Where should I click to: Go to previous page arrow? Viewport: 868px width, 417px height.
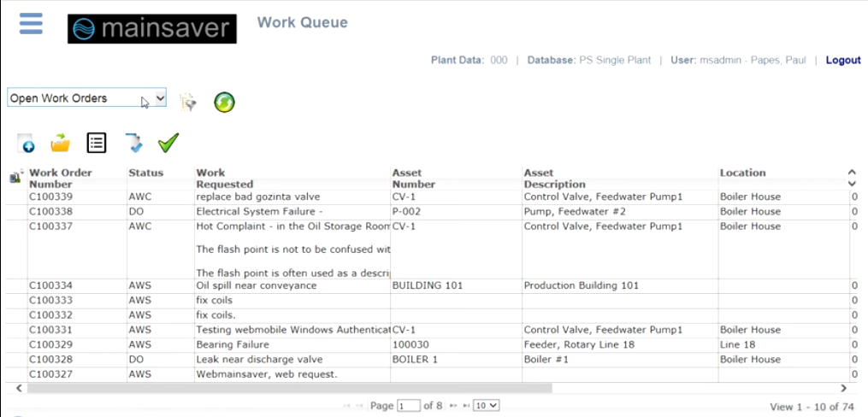coord(360,405)
